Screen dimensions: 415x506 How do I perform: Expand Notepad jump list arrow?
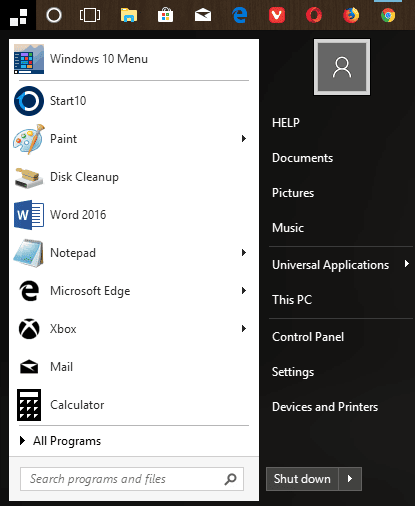point(244,253)
